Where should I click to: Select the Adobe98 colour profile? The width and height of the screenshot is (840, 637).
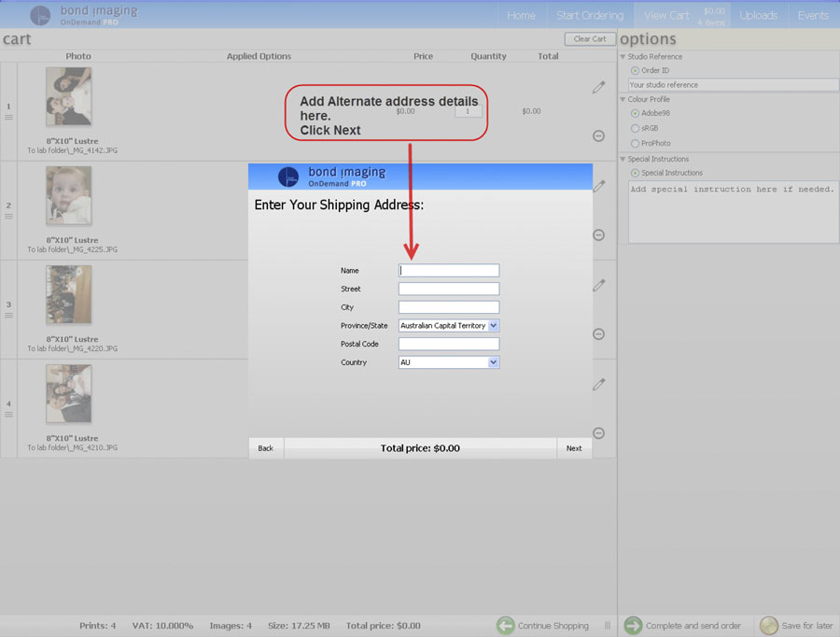pos(635,113)
